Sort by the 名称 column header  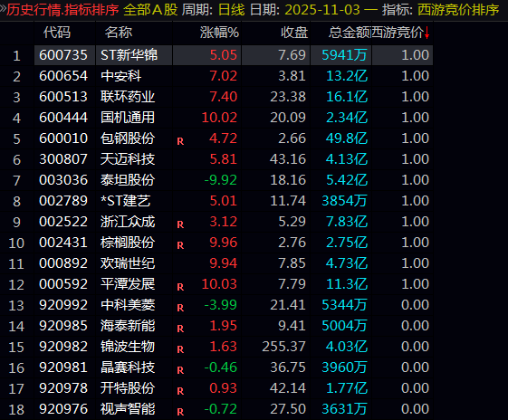click(x=119, y=33)
